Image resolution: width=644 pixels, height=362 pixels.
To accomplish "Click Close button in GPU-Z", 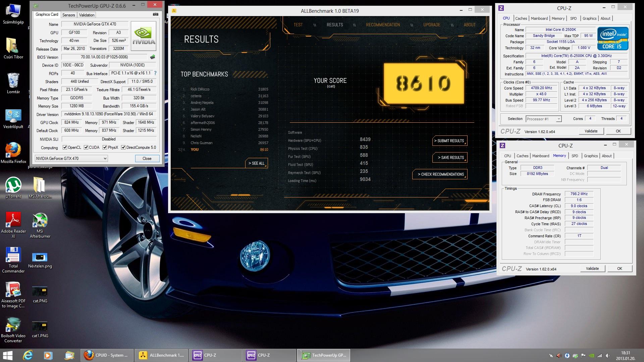I will coord(147,159).
